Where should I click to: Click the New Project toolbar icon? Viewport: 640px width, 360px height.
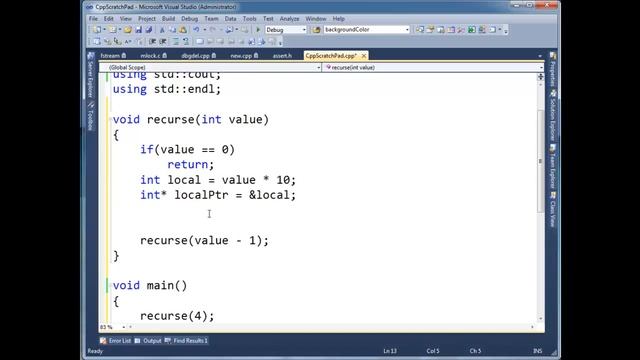tap(97, 30)
